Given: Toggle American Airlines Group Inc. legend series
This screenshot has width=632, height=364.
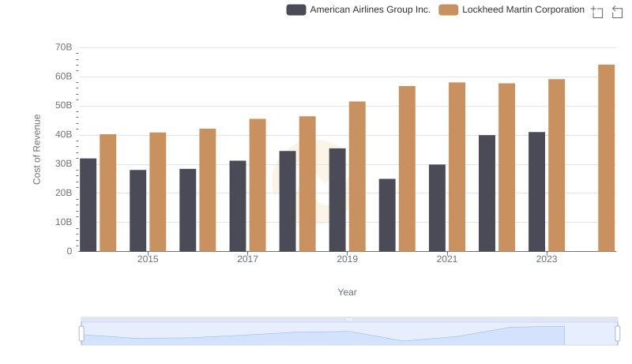Looking at the screenshot, I should coord(359,9).
